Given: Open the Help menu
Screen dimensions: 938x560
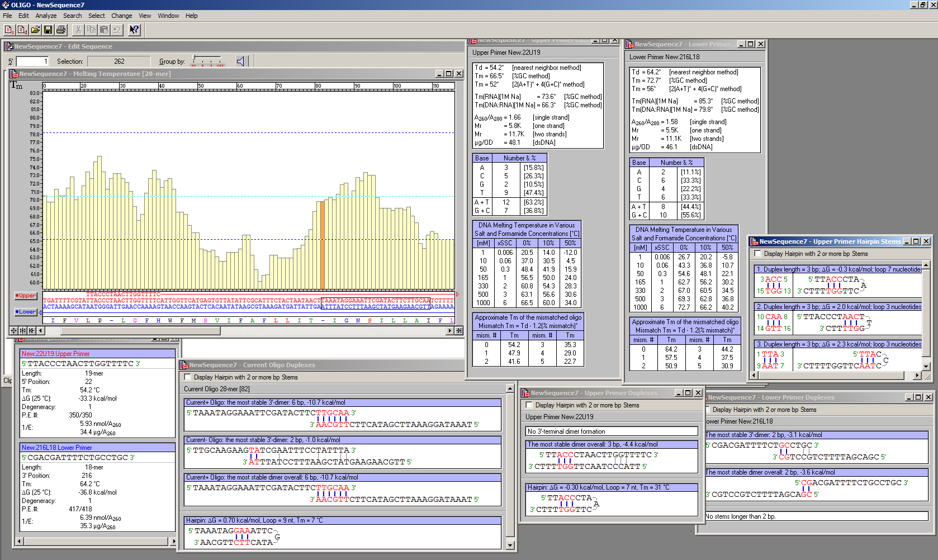Looking at the screenshot, I should 192,16.
